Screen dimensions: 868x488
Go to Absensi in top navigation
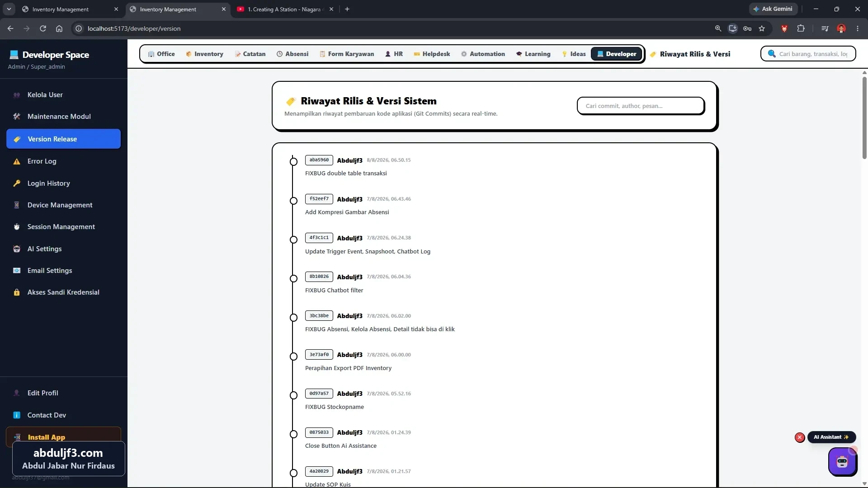click(292, 54)
